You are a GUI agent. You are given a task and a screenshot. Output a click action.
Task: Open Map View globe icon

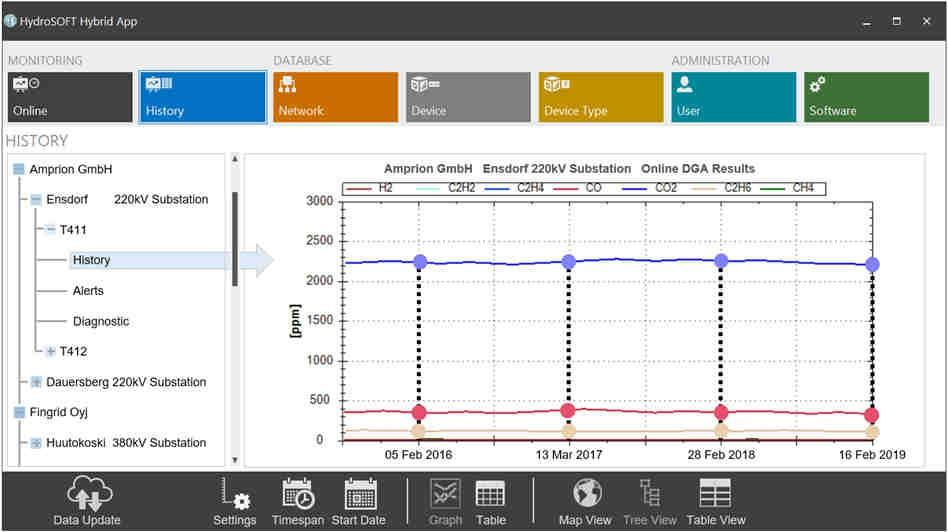click(x=587, y=493)
